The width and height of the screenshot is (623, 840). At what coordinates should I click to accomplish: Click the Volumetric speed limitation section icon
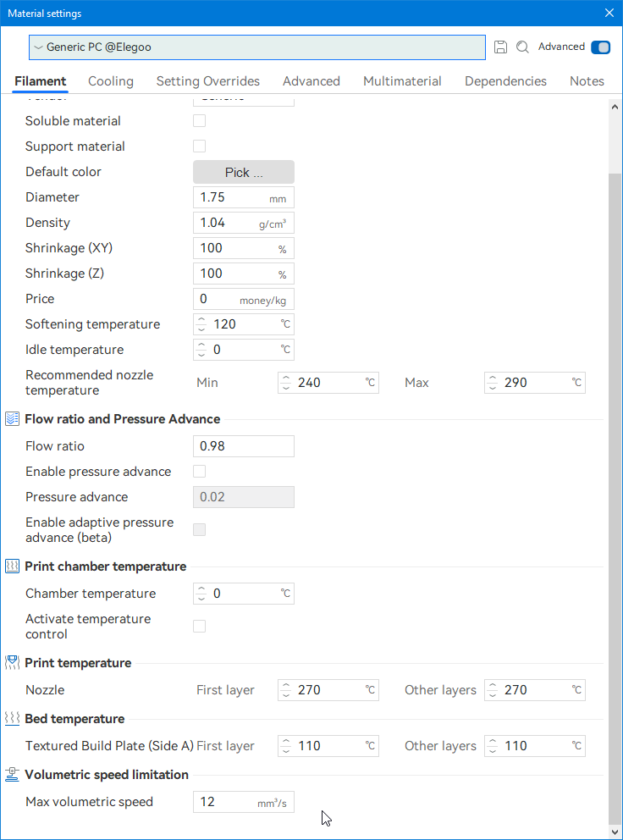(x=13, y=775)
